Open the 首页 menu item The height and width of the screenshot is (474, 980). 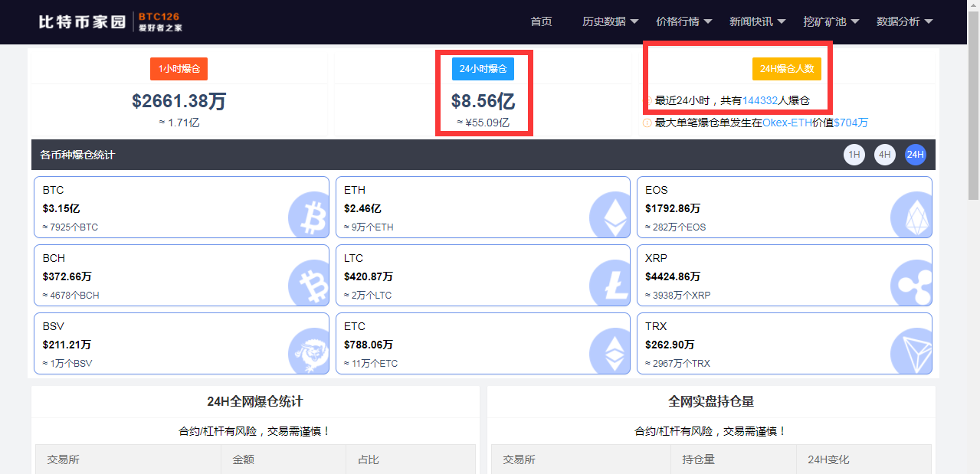pos(541,21)
